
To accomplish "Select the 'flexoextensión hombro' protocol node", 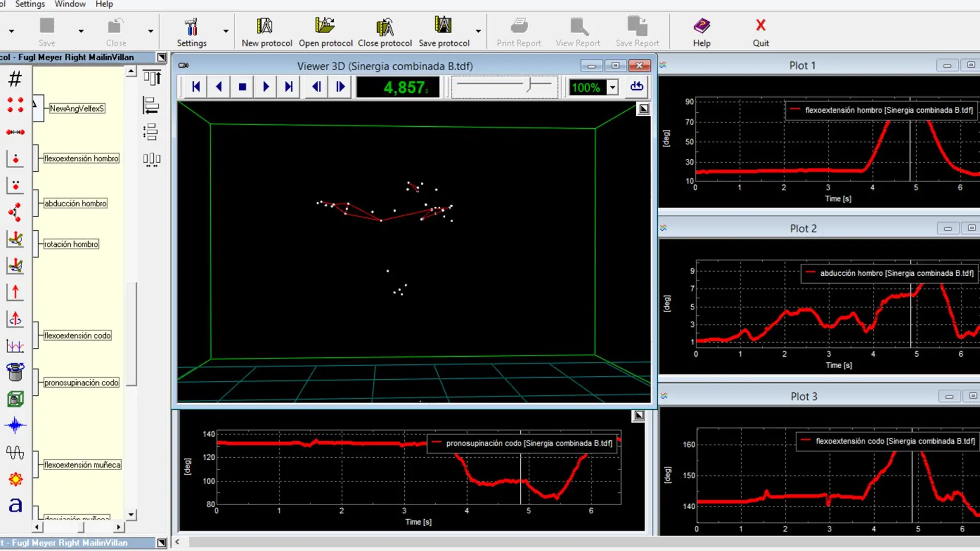I will [x=81, y=158].
